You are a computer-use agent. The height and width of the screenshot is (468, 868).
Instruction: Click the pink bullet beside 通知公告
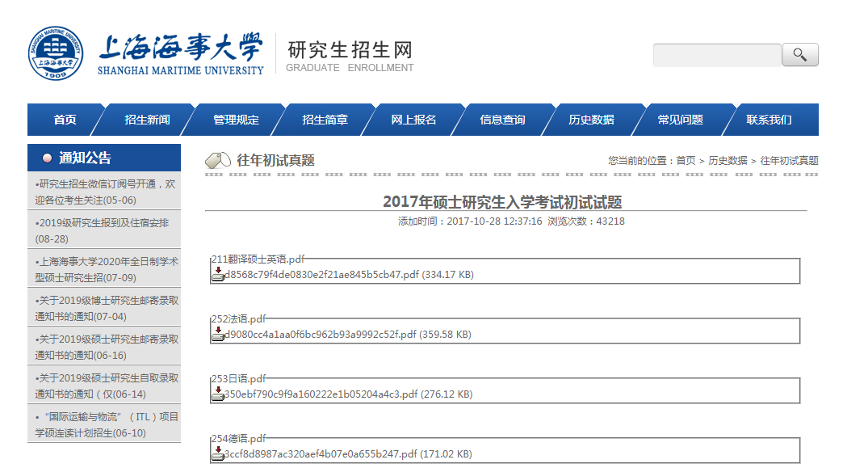click(x=47, y=158)
